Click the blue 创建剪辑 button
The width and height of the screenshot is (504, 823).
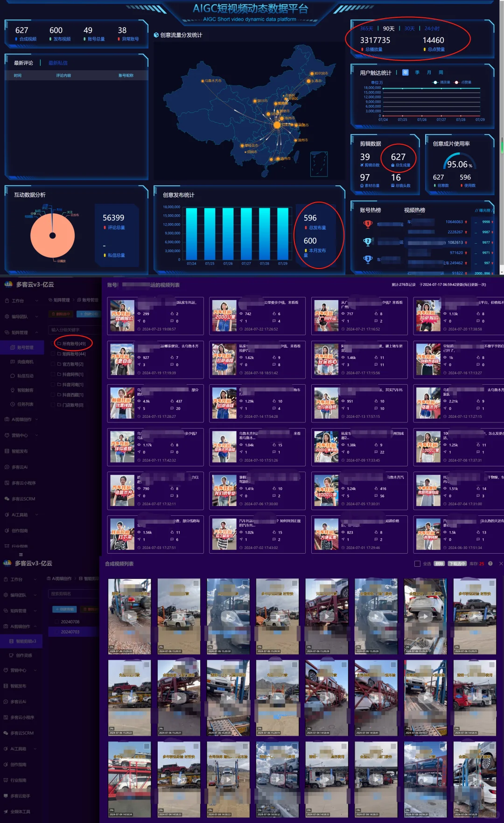tap(64, 609)
